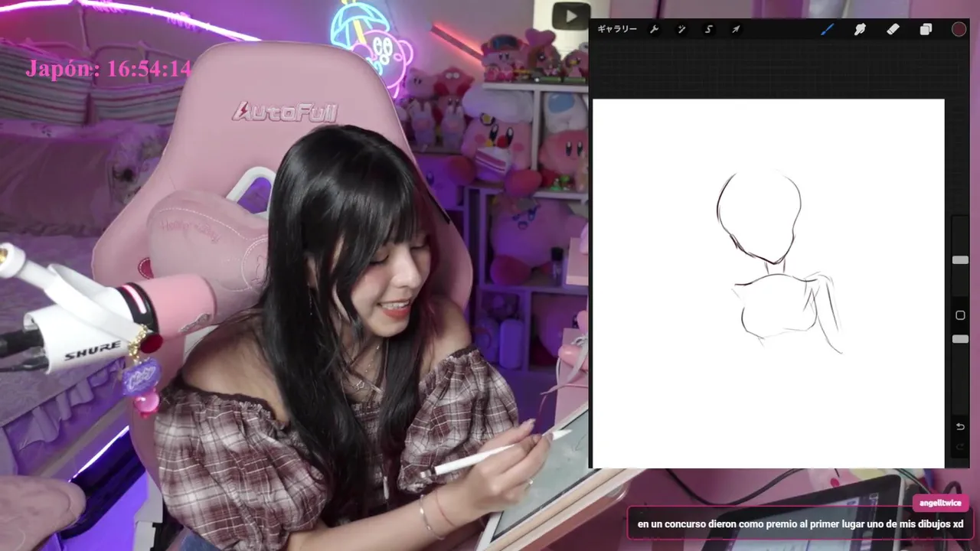
Task: Activate the Selection S-shaped tool
Action: pos(709,29)
